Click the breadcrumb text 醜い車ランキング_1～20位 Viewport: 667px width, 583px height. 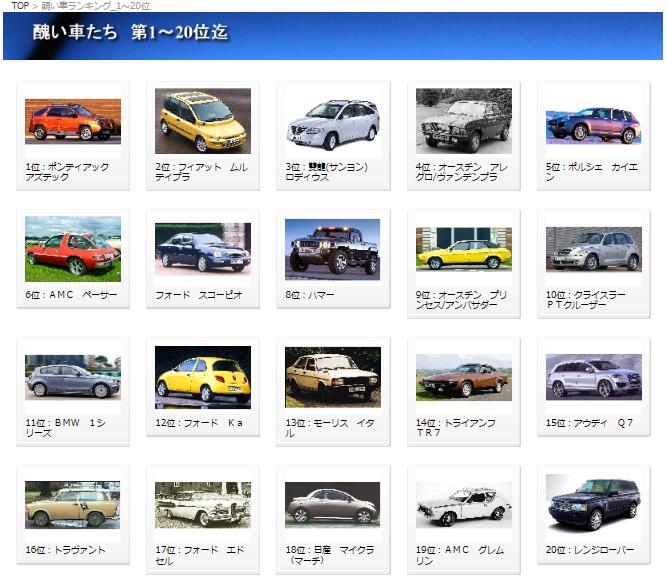tap(96, 6)
